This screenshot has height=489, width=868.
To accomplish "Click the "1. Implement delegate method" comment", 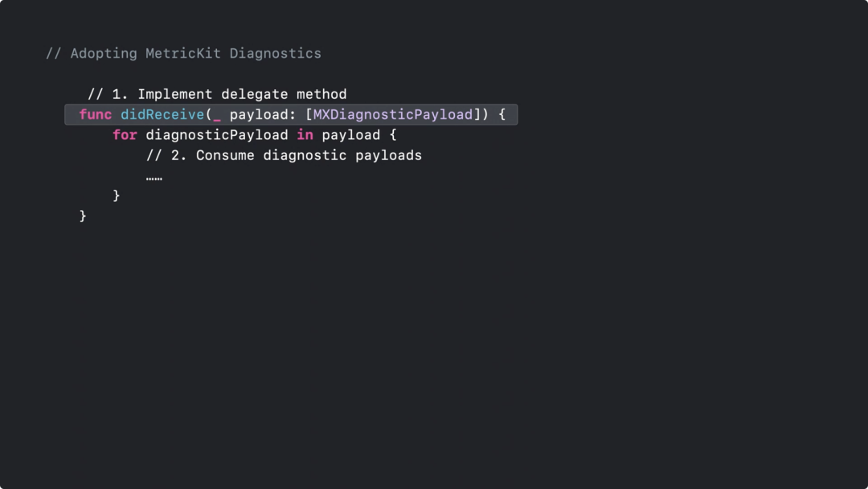I will click(x=217, y=95).
